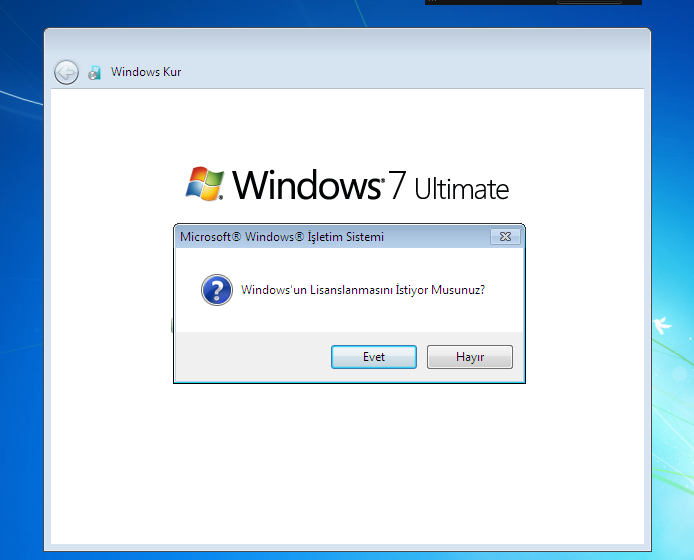Click the dialog title 'Microsoft® Windows® İşletim Sistemi'

(x=281, y=237)
